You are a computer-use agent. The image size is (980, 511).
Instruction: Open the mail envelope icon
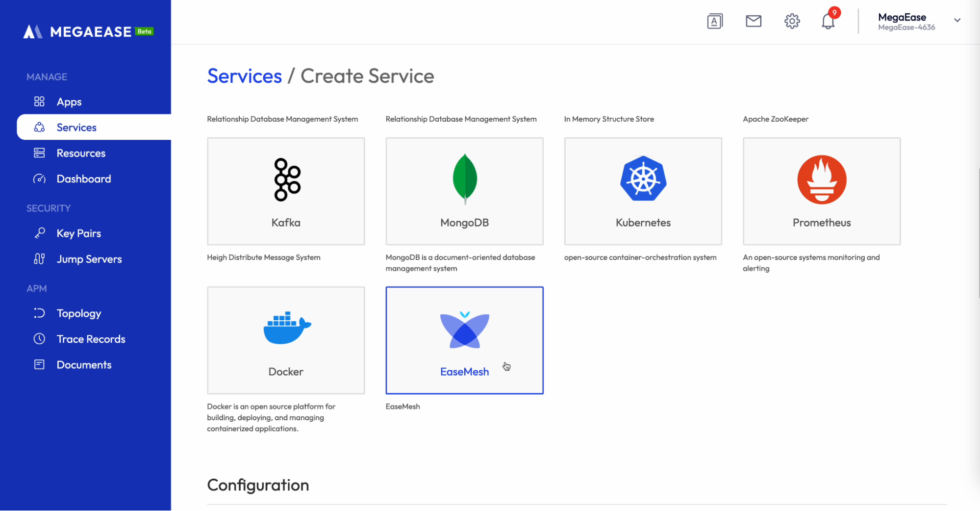754,21
